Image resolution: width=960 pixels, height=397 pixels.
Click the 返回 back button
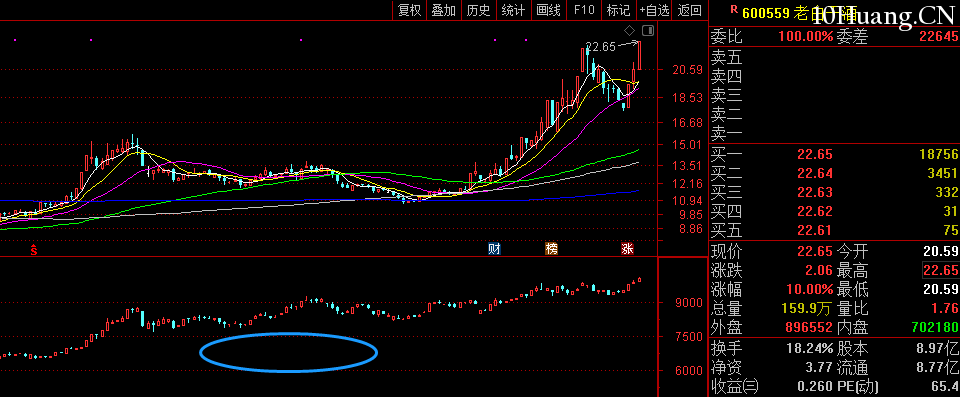[x=690, y=10]
